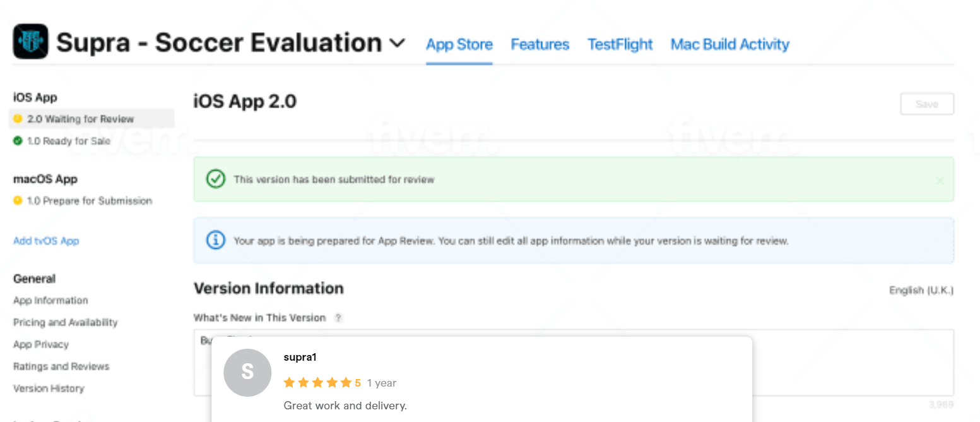980x422 pixels.
Task: Click the help icon beside What's New
Action: [x=338, y=318]
